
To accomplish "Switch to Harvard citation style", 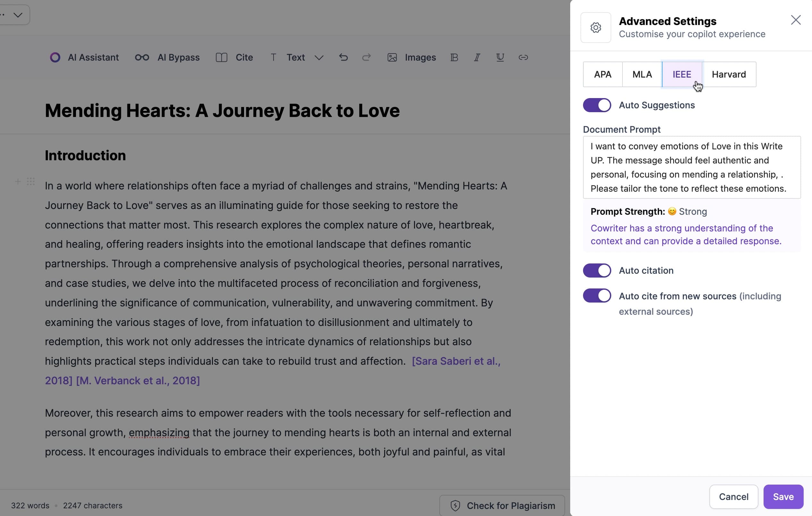I will pyautogui.click(x=729, y=74).
